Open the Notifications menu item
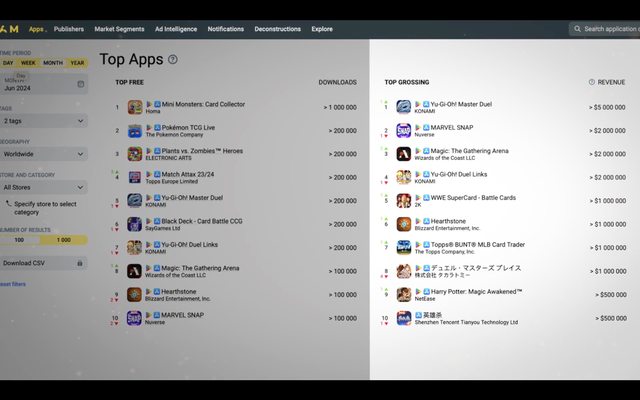 click(x=226, y=29)
